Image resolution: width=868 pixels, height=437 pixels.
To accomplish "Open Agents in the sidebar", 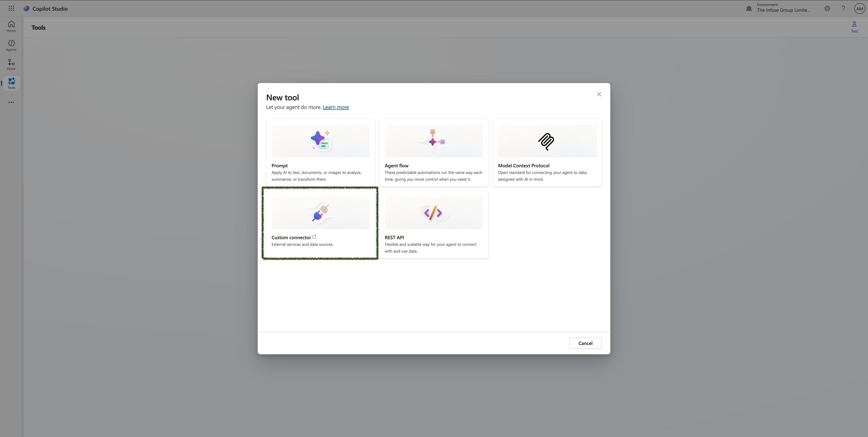I will click(11, 45).
